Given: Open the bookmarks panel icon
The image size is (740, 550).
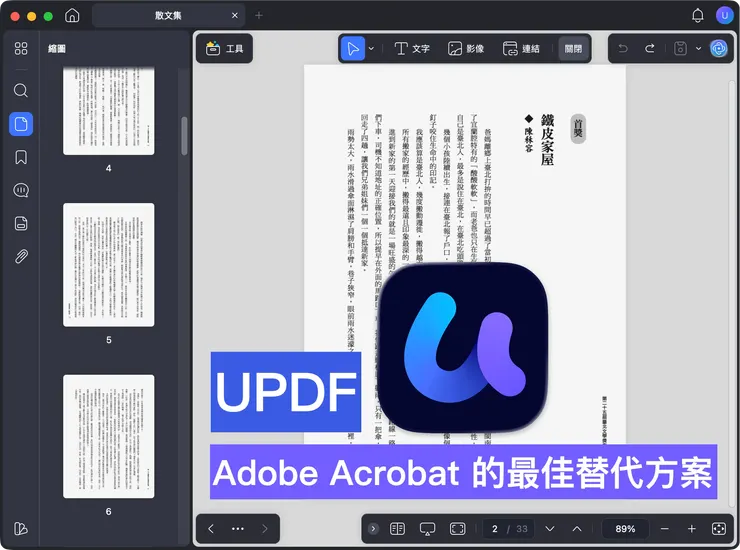Looking at the screenshot, I should click(21, 157).
